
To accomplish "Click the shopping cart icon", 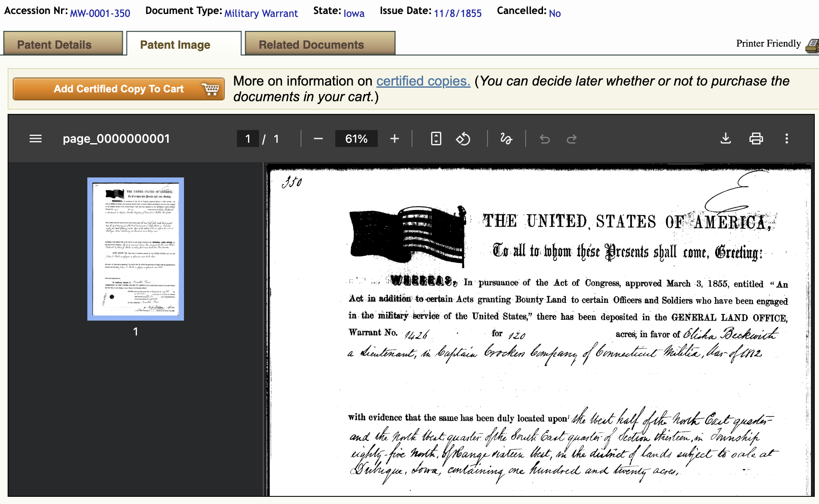I will pos(210,89).
